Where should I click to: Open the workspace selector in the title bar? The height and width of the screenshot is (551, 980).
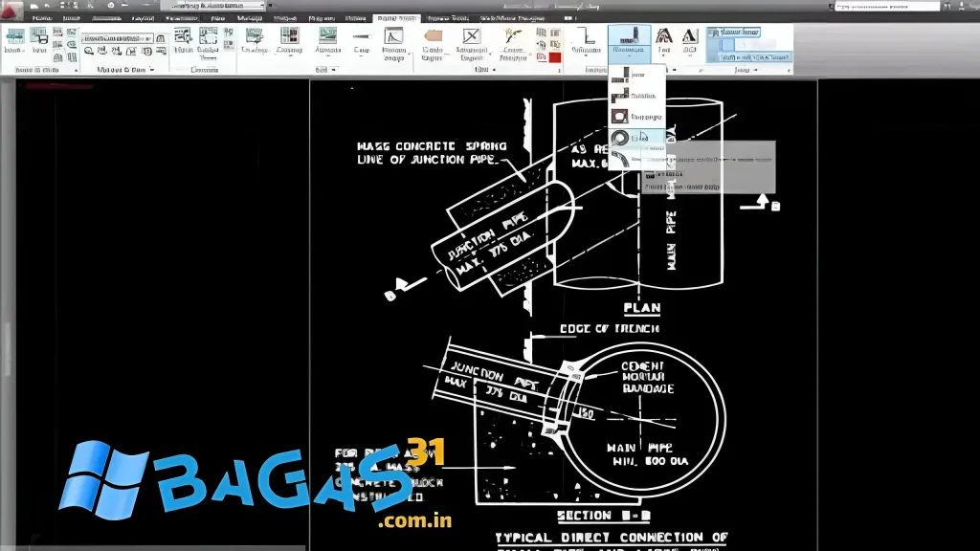pos(212,5)
